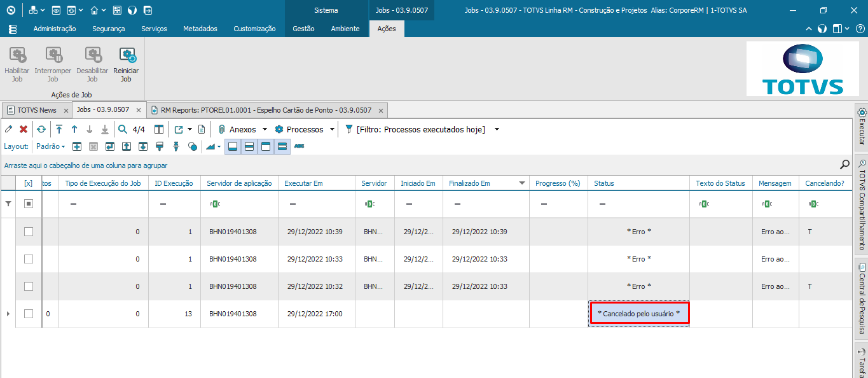
Task: Click the Status column header
Action: click(x=638, y=183)
